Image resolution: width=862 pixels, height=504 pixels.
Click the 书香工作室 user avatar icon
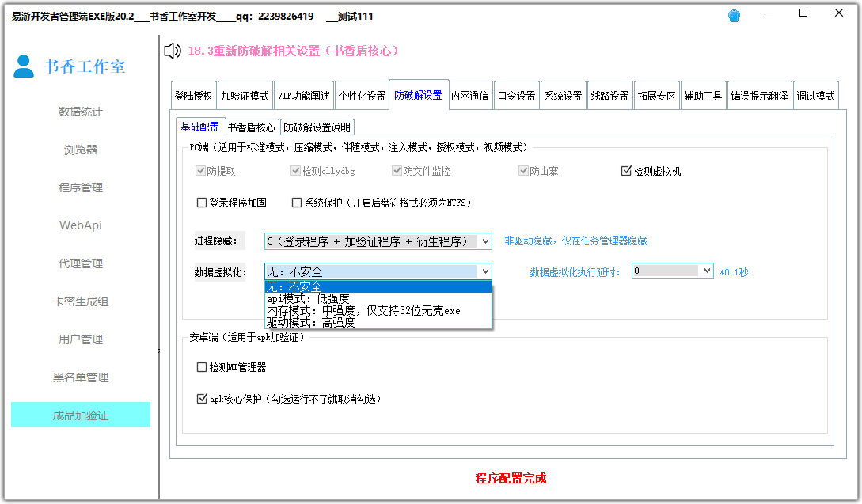click(x=22, y=67)
